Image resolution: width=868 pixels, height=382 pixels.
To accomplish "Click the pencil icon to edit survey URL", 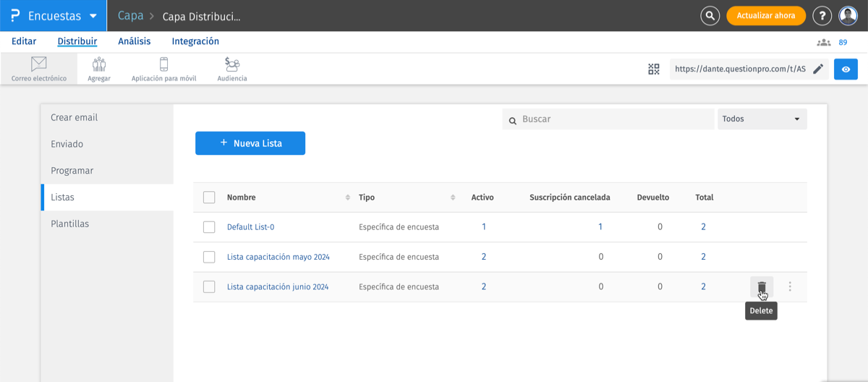I will [x=818, y=69].
